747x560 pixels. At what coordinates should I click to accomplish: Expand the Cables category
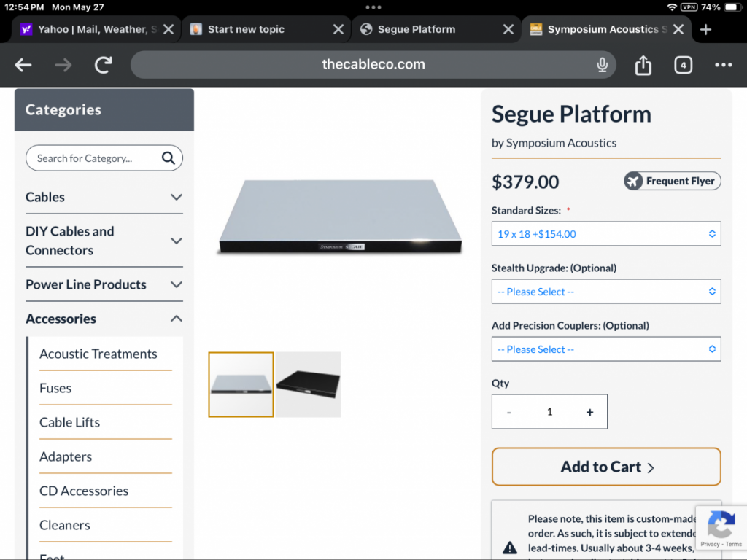tap(104, 197)
